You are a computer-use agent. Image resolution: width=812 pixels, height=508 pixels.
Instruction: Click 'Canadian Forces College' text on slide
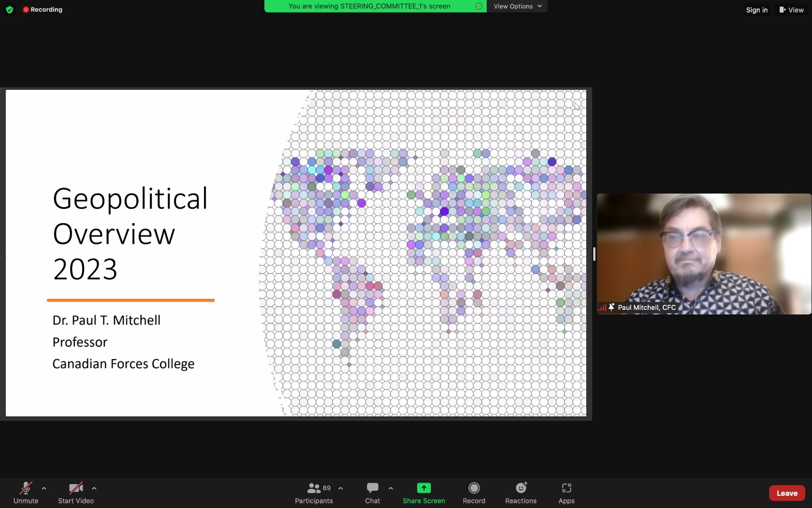coord(123,364)
